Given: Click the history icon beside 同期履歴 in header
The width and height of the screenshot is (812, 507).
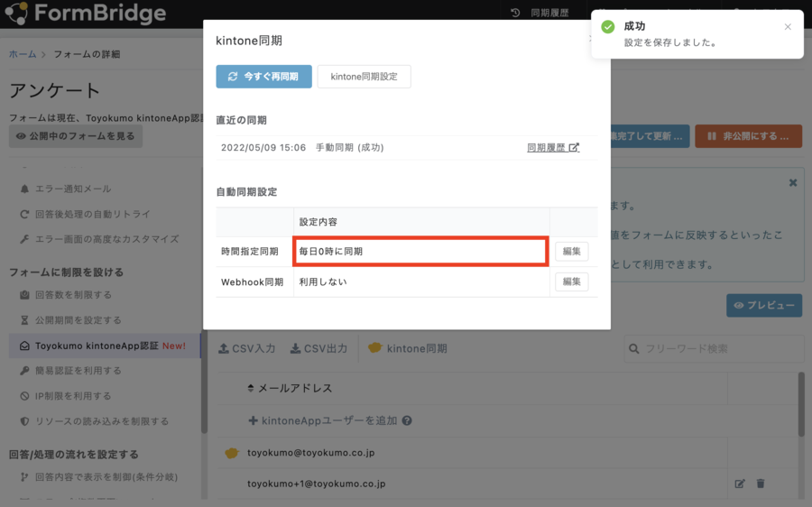Looking at the screenshot, I should click(515, 13).
